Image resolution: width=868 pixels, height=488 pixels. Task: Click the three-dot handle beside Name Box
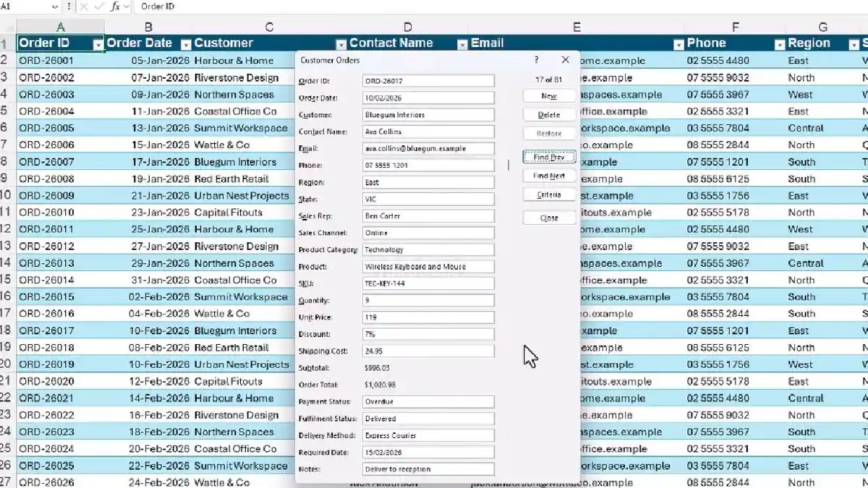tap(69, 7)
